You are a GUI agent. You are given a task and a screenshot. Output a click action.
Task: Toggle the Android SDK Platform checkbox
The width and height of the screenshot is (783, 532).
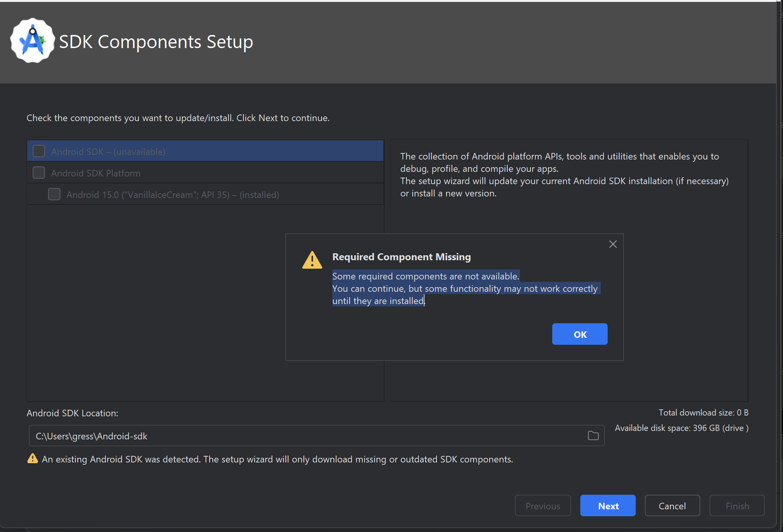coord(39,173)
